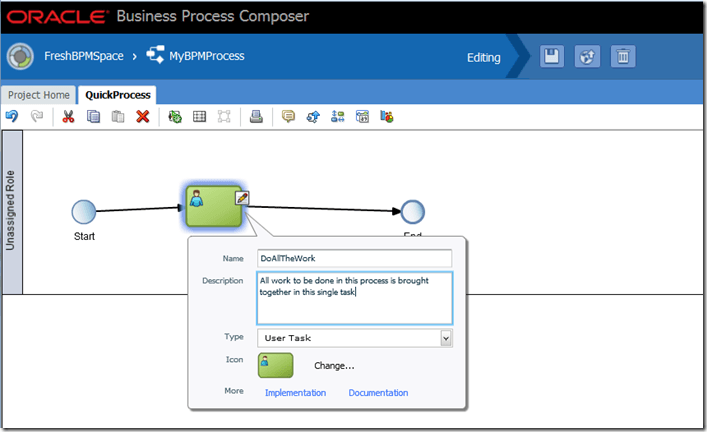
Task: Switch to the Project Home tab
Action: click(39, 95)
